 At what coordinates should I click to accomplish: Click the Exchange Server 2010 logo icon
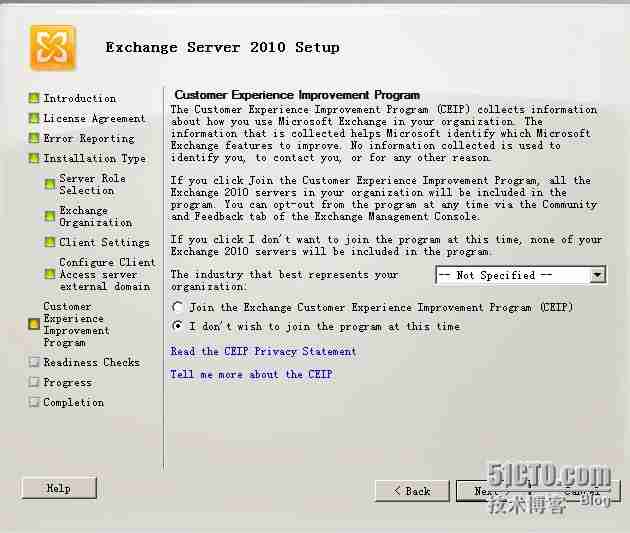pos(52,48)
